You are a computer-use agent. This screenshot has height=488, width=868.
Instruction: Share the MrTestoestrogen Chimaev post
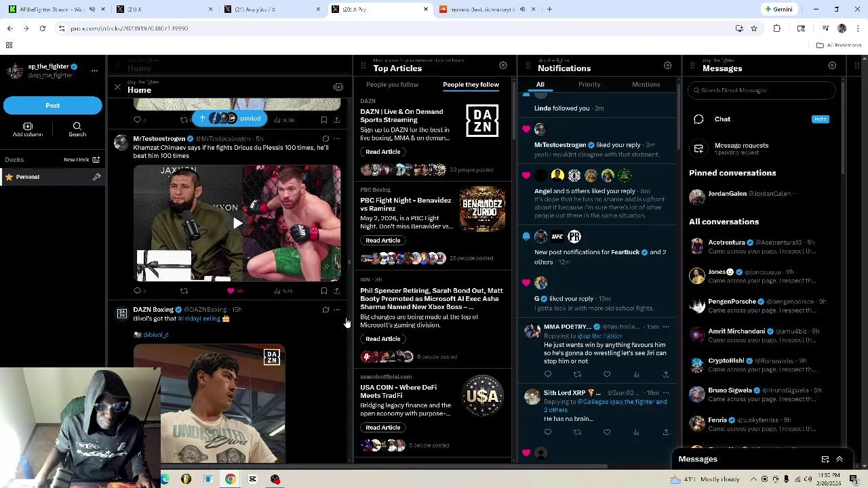337,291
